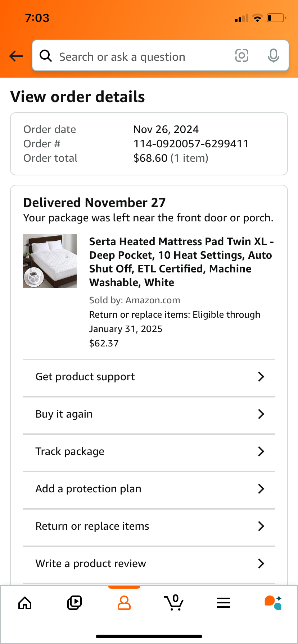Expand Get product support chevron

[261, 377]
